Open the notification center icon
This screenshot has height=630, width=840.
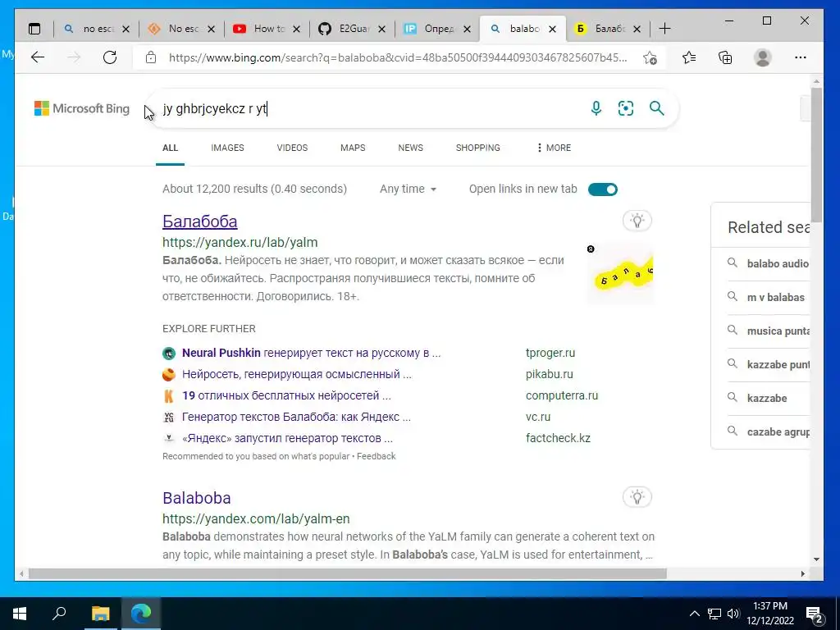click(x=815, y=614)
